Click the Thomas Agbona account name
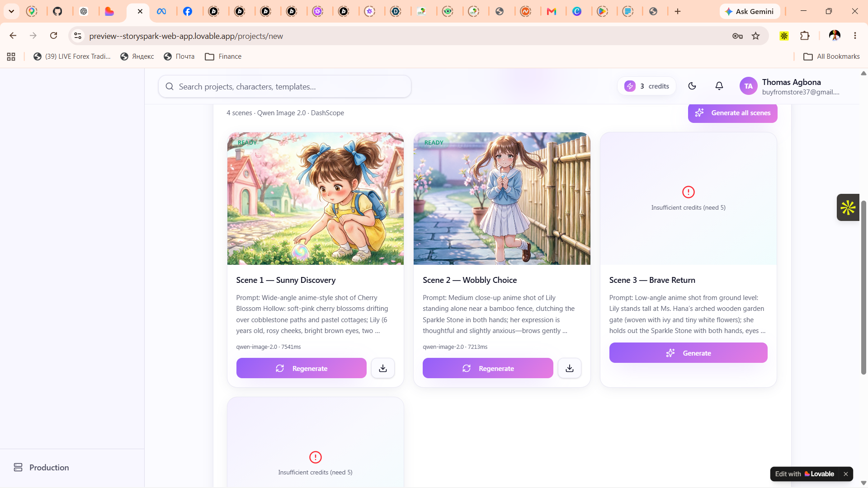The height and width of the screenshot is (488, 868). pyautogui.click(x=792, y=82)
